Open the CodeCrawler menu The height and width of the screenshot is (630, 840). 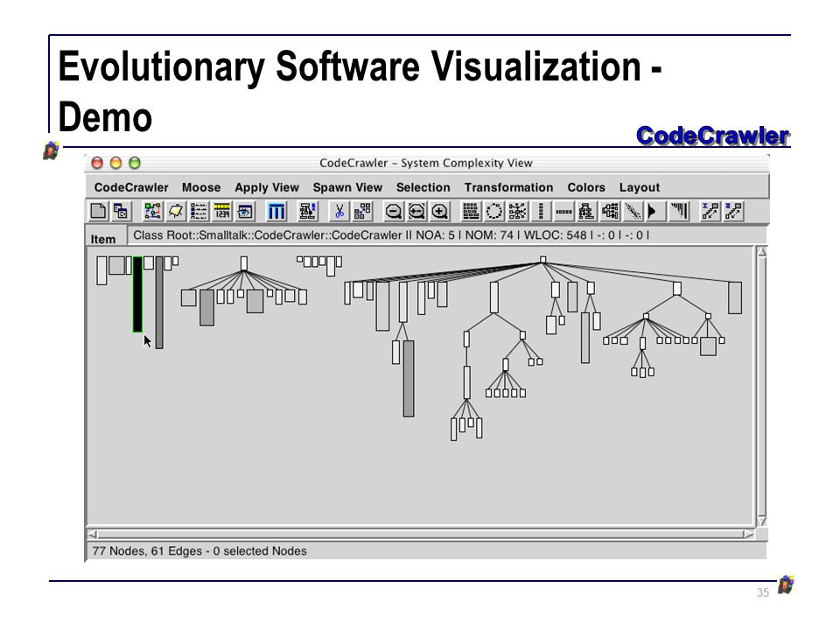pyautogui.click(x=131, y=187)
